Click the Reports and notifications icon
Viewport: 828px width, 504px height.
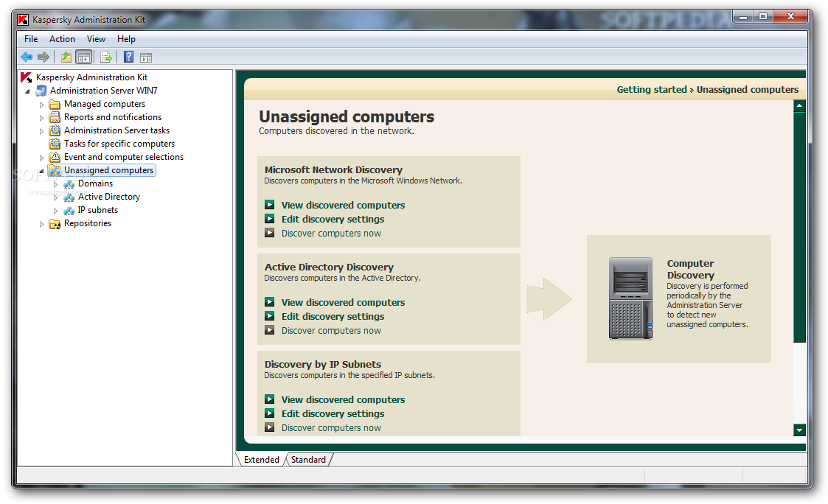tap(55, 117)
